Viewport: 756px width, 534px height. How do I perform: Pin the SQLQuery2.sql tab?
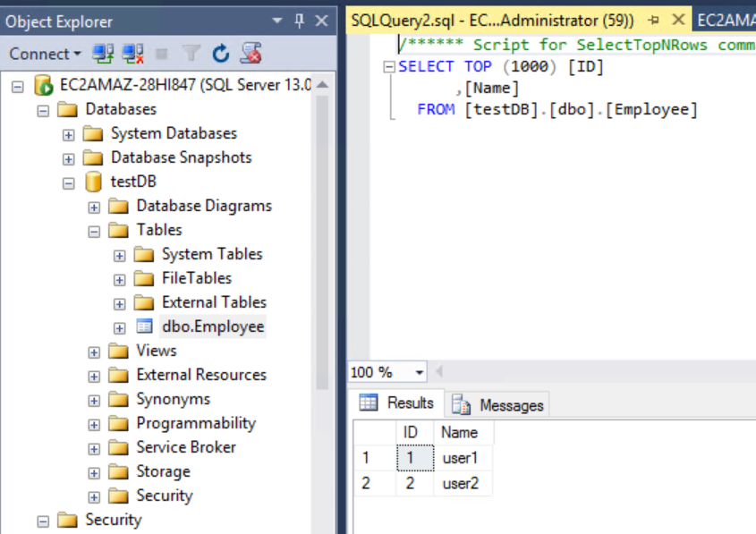pyautogui.click(x=654, y=21)
